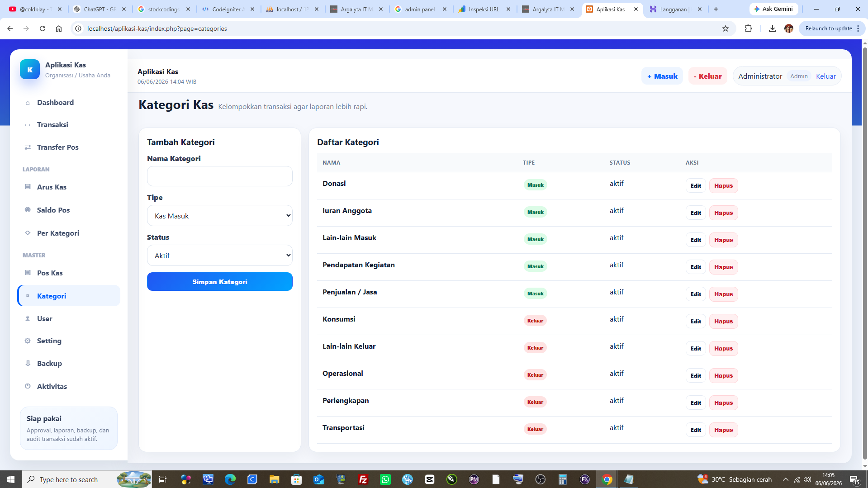Open weather widget 30°C Sebagian cerah
Screen dimensions: 868x488
[x=735, y=479]
